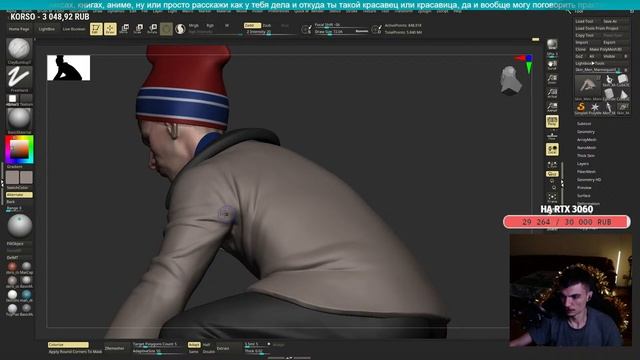This screenshot has height=360, width=640.
Task: Open the Home Page tab
Action: [19, 29]
